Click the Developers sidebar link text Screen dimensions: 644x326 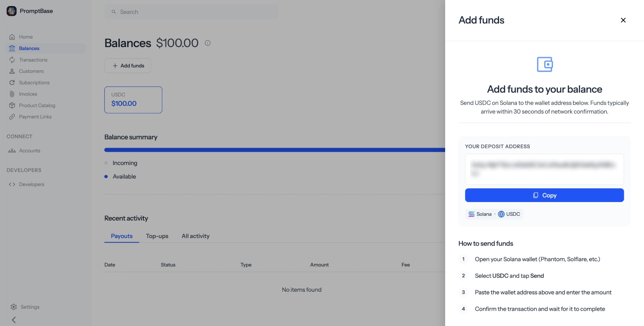coord(32,184)
